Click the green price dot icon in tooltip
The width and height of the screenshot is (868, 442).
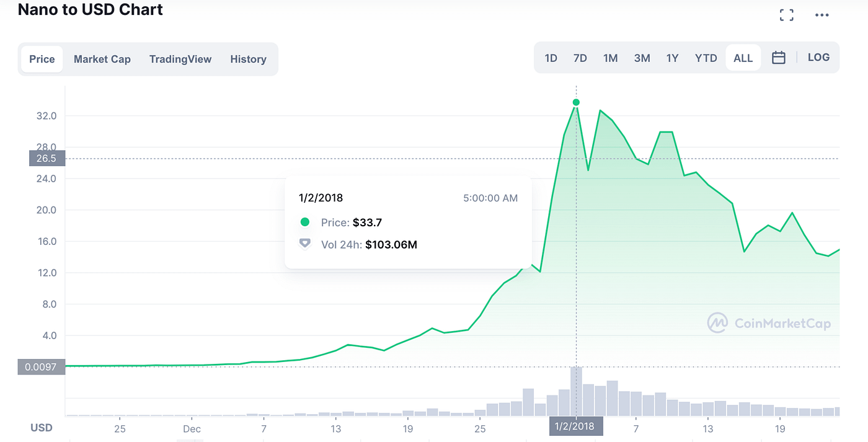(x=304, y=222)
